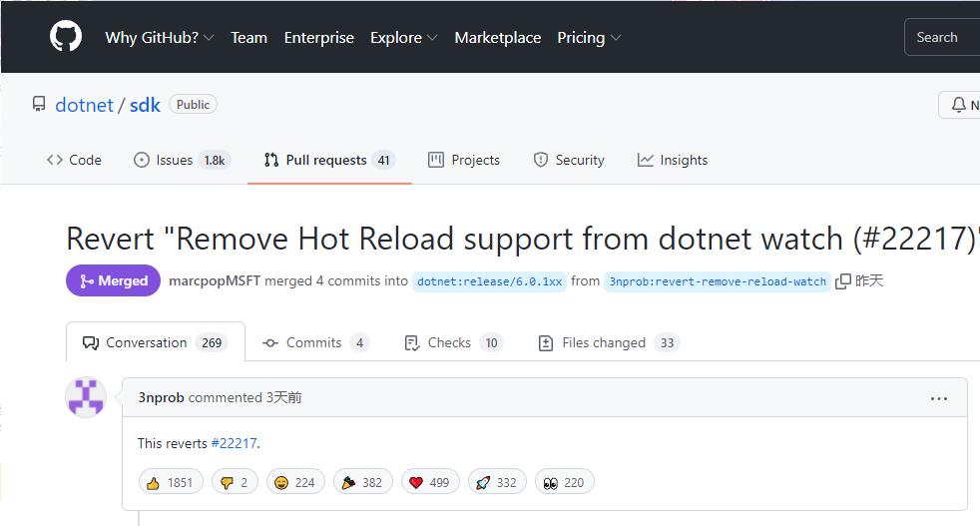
Task: Click the Conversation 269 counter
Action: click(212, 342)
